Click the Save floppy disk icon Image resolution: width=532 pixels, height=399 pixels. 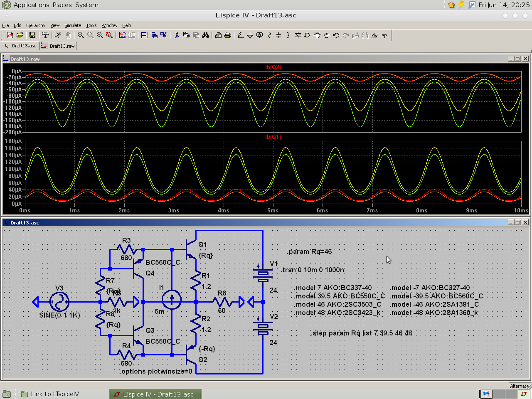pos(32,35)
